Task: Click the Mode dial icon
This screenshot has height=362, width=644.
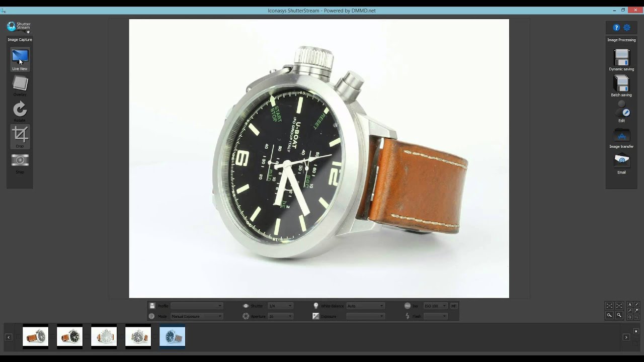Action: pyautogui.click(x=152, y=316)
